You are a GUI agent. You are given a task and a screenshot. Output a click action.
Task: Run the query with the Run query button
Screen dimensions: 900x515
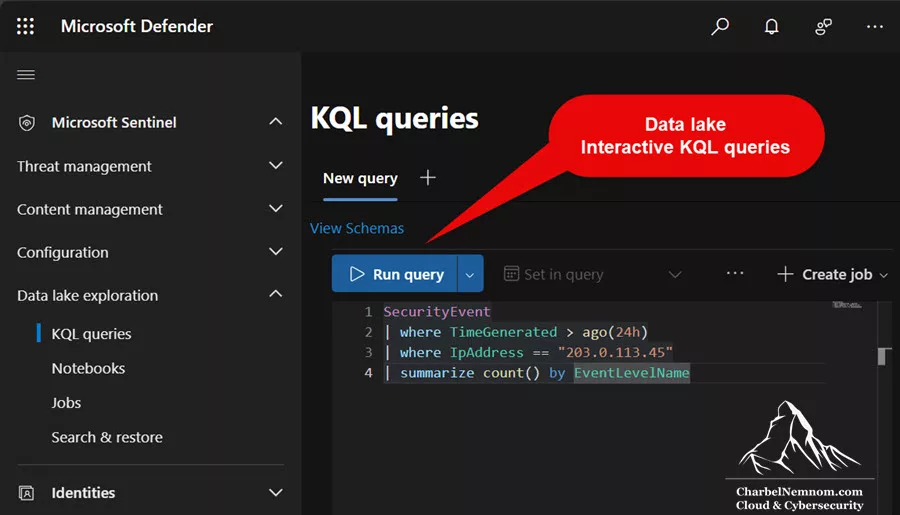click(394, 274)
